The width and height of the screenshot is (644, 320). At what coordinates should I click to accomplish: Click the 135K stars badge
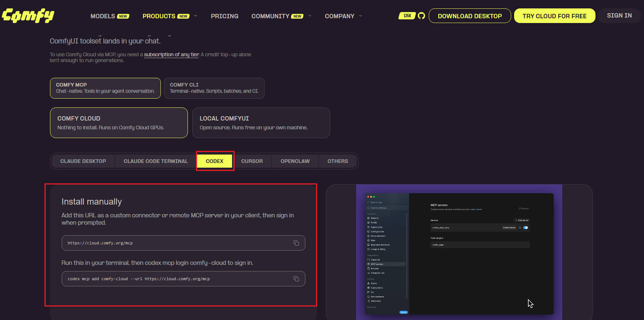(407, 16)
